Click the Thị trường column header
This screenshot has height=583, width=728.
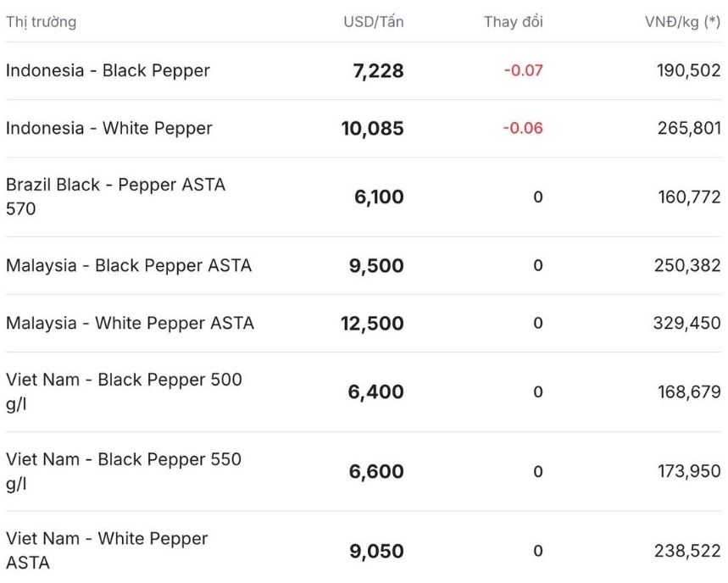pos(41,22)
